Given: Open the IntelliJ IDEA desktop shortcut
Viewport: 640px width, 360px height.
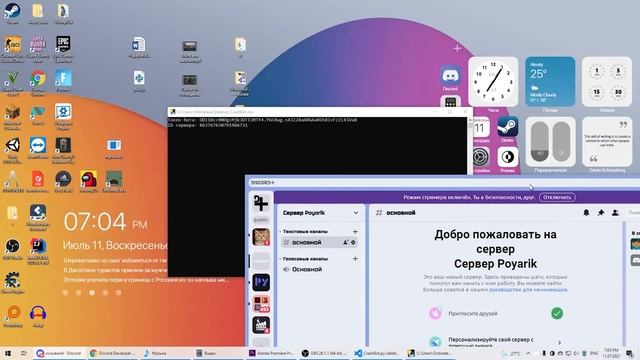Looking at the screenshot, I should pyautogui.click(x=38, y=249).
